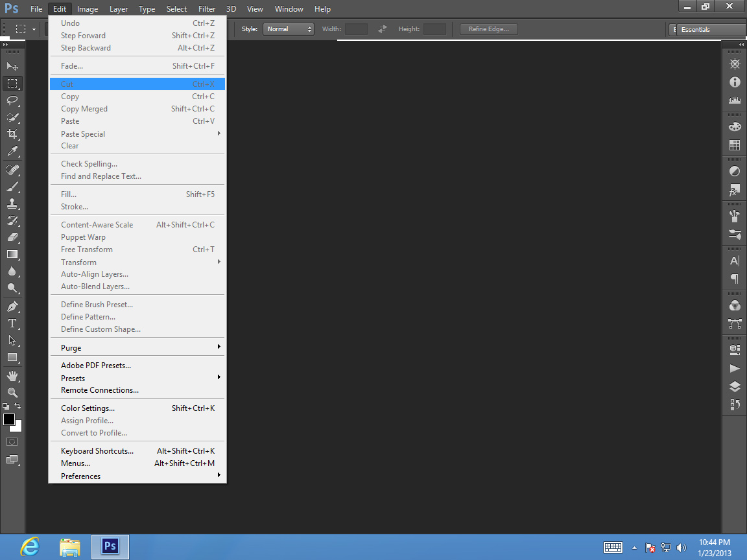Select the Dodge tool
The width and height of the screenshot is (747, 560).
tap(12, 288)
